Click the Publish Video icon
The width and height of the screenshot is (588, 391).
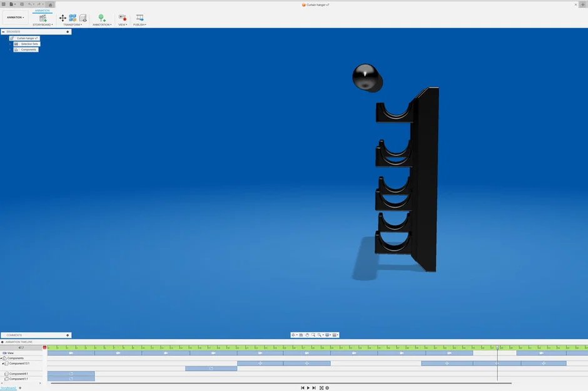click(139, 18)
